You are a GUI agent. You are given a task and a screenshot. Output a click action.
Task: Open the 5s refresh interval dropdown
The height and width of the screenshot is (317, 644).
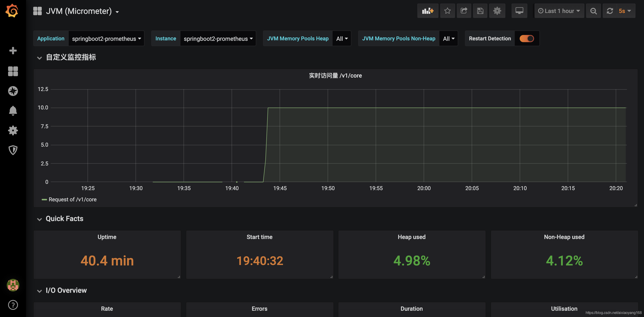625,11
